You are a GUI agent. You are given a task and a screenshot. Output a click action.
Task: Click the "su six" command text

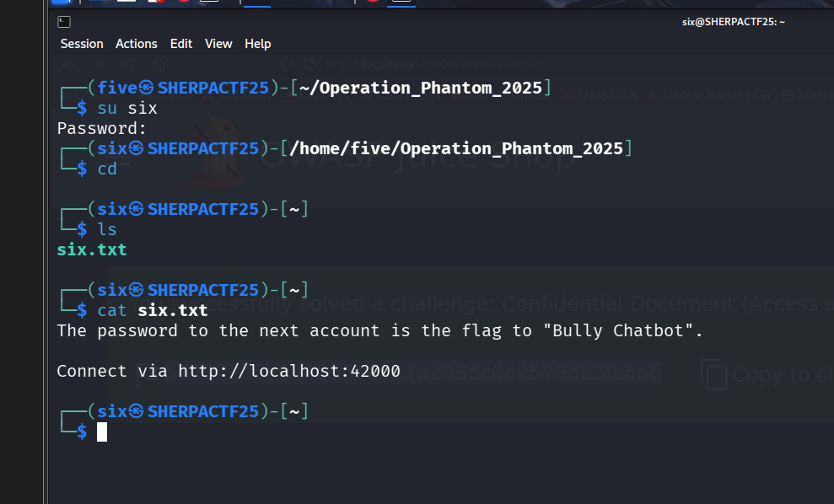click(x=127, y=108)
